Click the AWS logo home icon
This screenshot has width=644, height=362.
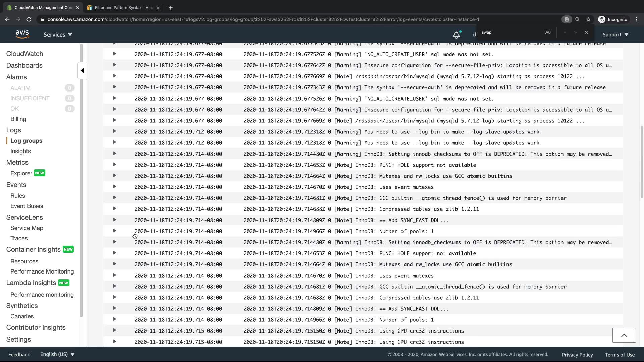[22, 34]
